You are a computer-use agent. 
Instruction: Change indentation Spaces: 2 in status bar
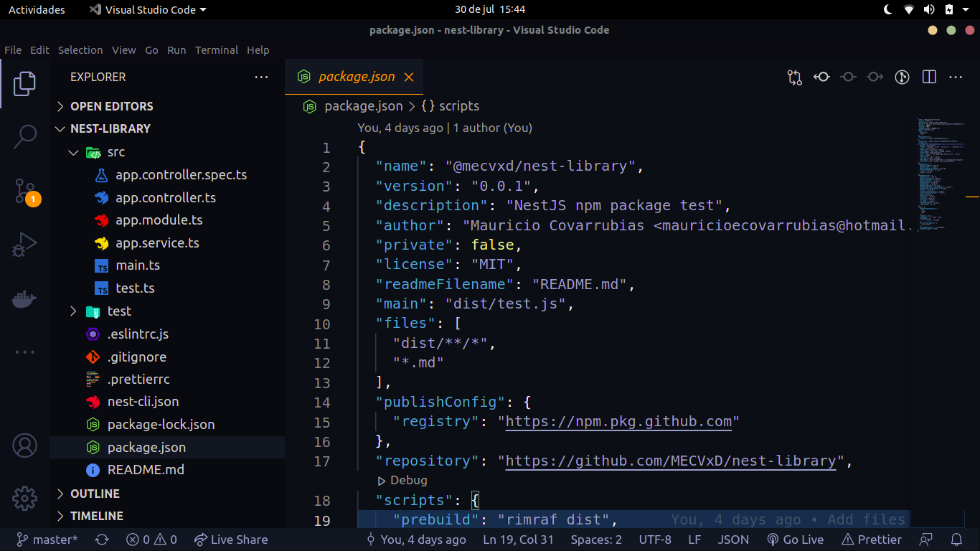(596, 540)
